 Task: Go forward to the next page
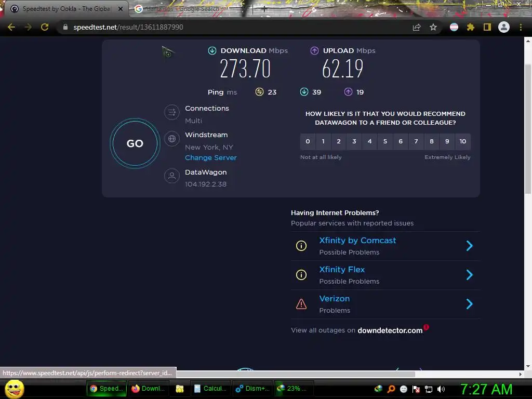click(x=28, y=27)
